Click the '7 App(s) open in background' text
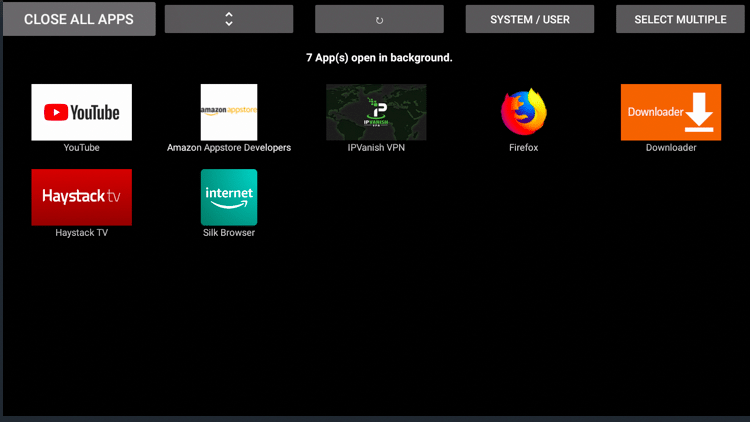 [379, 57]
